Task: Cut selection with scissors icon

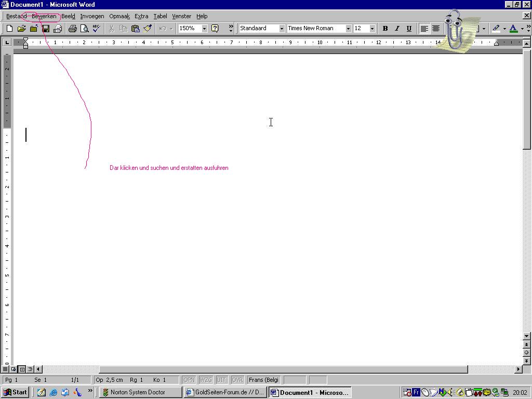Action: point(111,29)
